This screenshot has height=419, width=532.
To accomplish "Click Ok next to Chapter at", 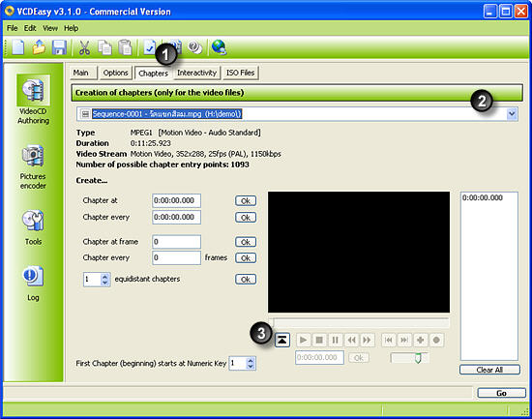I will pos(246,200).
